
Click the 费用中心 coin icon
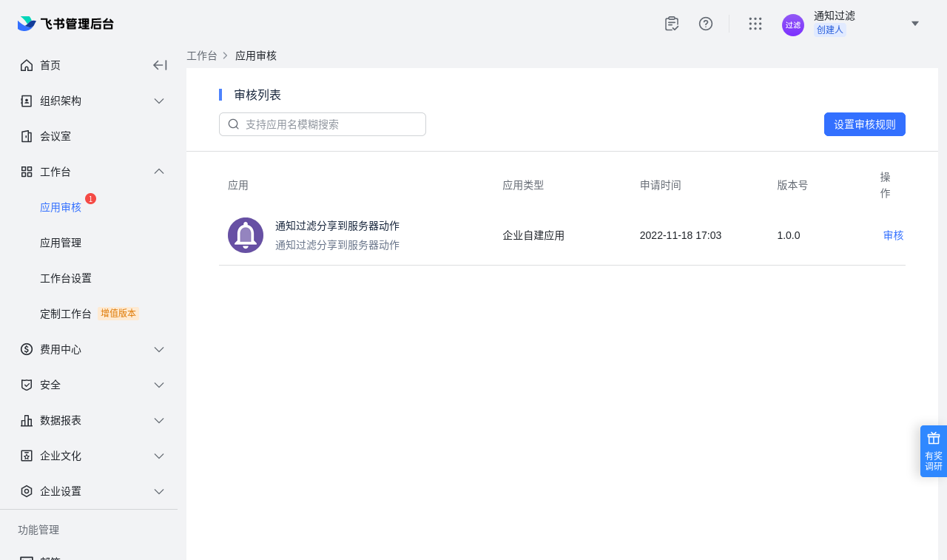tap(27, 349)
